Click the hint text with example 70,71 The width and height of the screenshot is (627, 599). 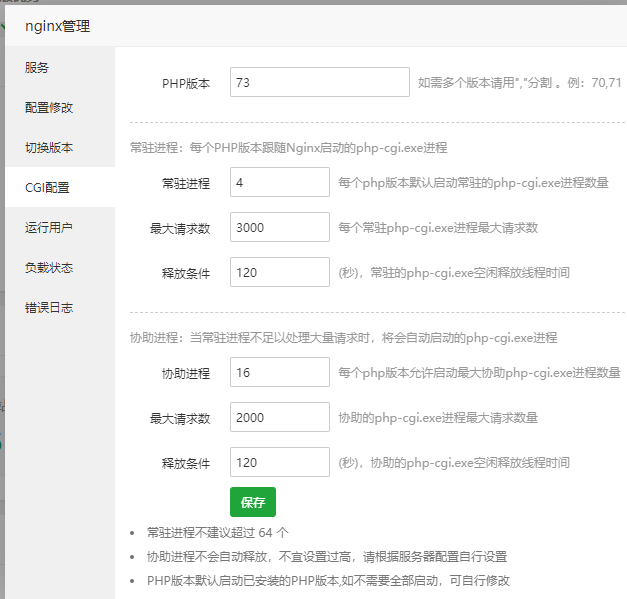pyautogui.click(x=519, y=83)
